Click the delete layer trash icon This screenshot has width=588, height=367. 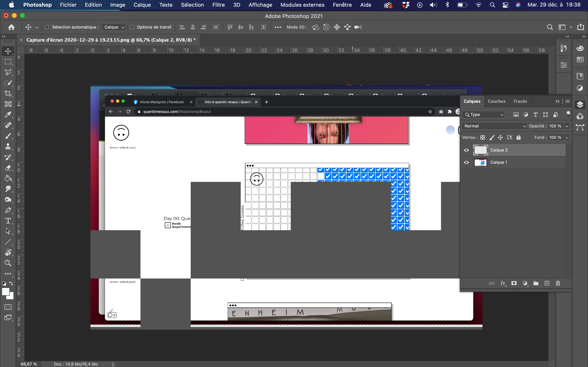click(x=558, y=283)
